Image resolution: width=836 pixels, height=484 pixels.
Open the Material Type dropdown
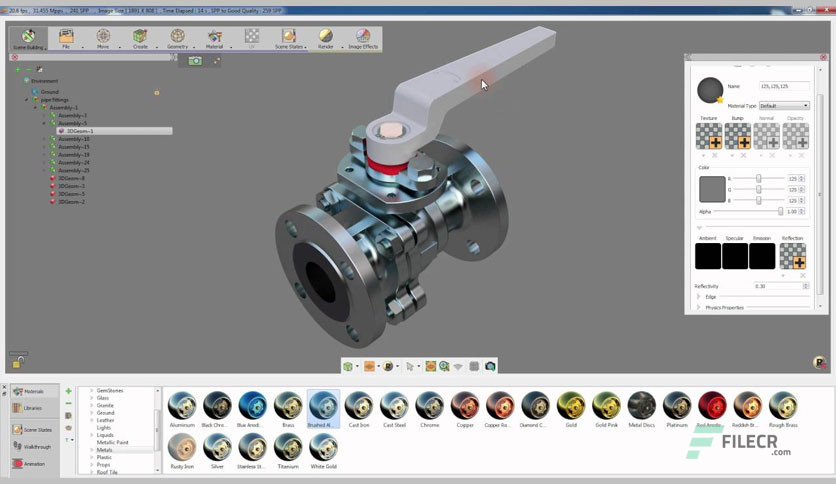784,106
